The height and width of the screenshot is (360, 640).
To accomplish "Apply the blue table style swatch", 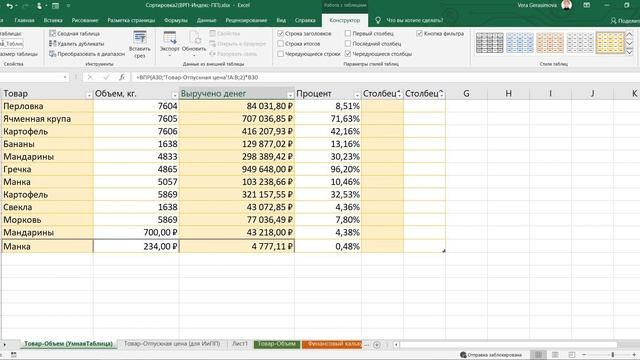I will coord(520,42).
